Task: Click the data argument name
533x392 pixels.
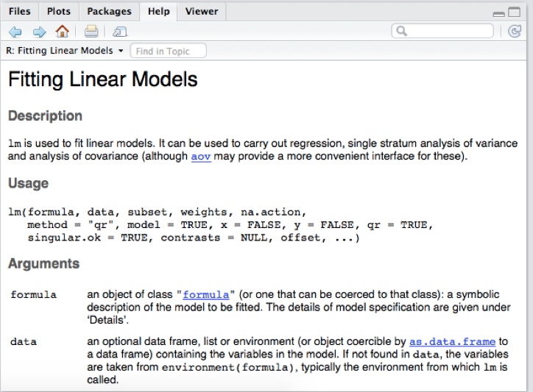Action: pyautogui.click(x=24, y=341)
